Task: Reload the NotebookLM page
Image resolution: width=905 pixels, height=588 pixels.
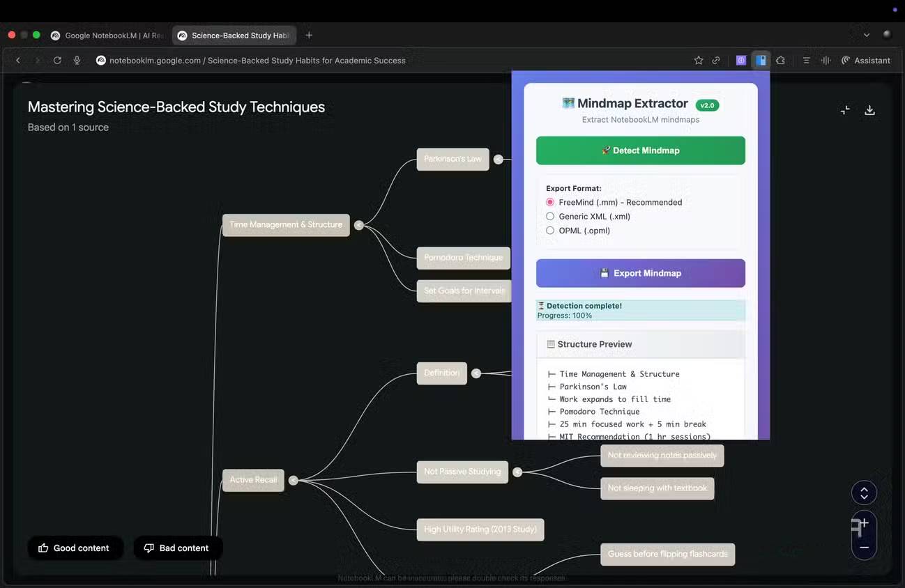Action: (57, 61)
